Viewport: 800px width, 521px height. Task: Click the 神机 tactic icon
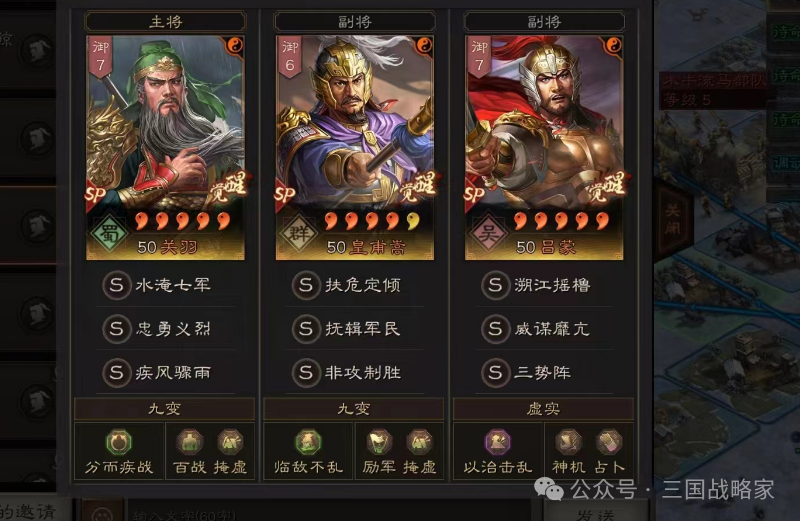coord(568,442)
